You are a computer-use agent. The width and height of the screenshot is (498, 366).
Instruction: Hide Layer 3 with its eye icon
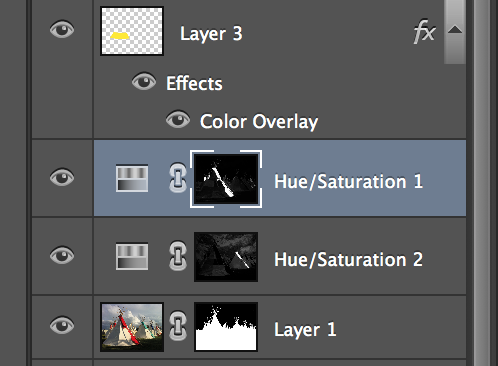coord(62,29)
